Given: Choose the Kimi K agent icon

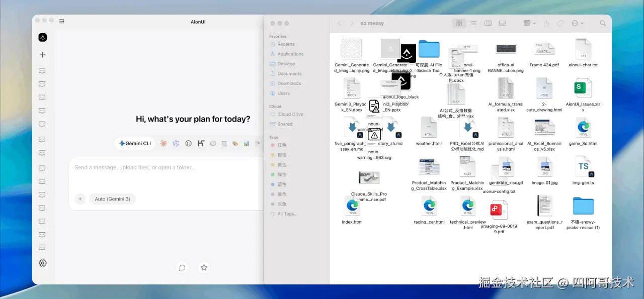Looking at the screenshot, I should tap(201, 143).
